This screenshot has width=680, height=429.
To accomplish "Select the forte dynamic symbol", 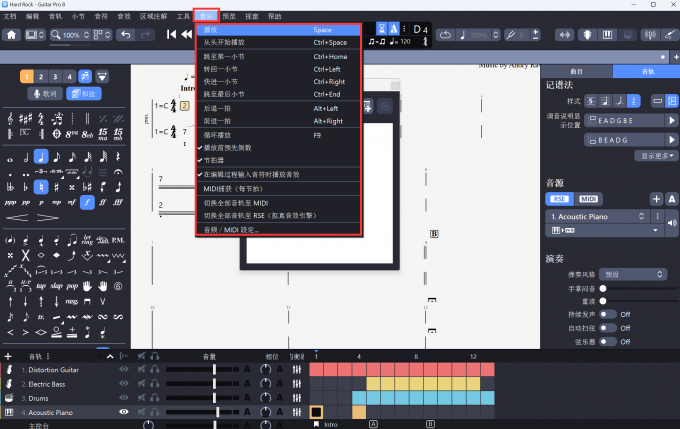I will [x=87, y=201].
